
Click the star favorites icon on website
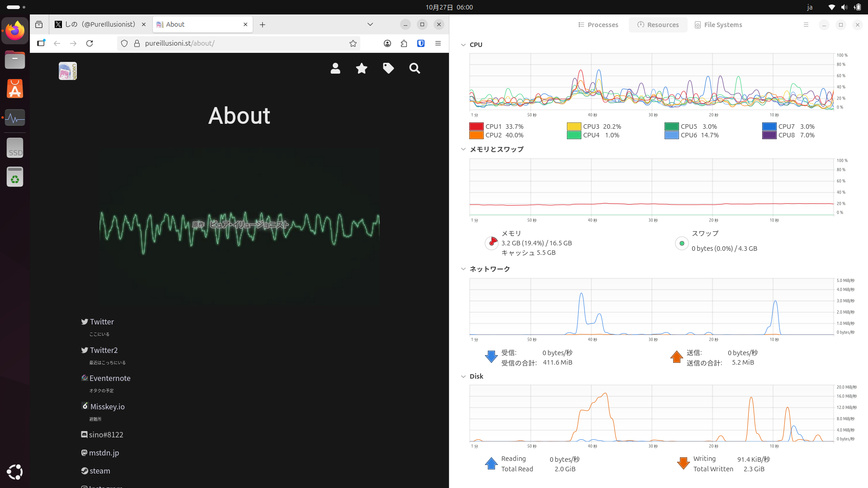click(362, 68)
